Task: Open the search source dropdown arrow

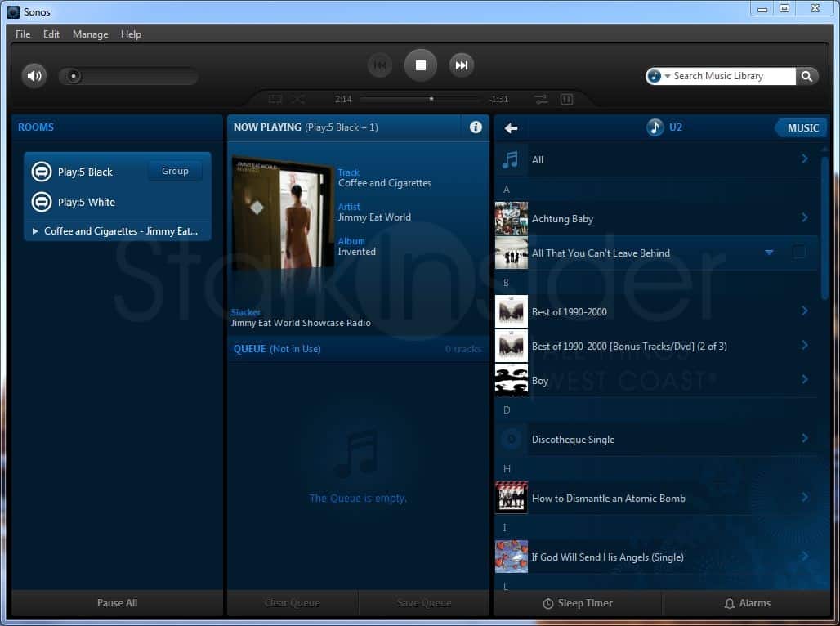Action: [x=668, y=76]
